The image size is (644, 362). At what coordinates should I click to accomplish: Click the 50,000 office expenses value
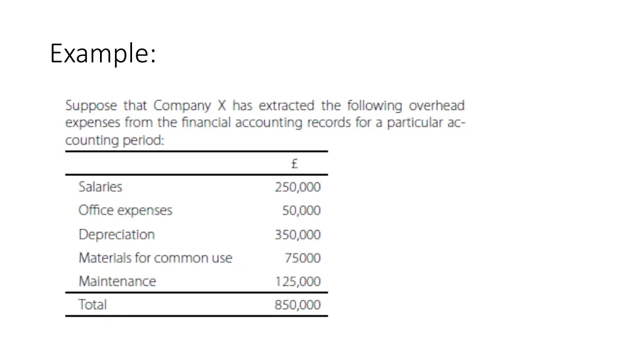pos(301,211)
